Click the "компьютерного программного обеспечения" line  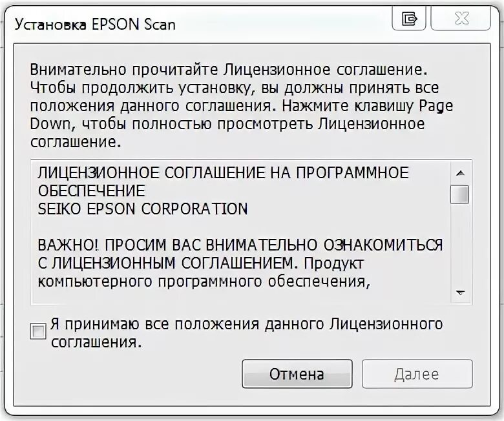tap(204, 281)
